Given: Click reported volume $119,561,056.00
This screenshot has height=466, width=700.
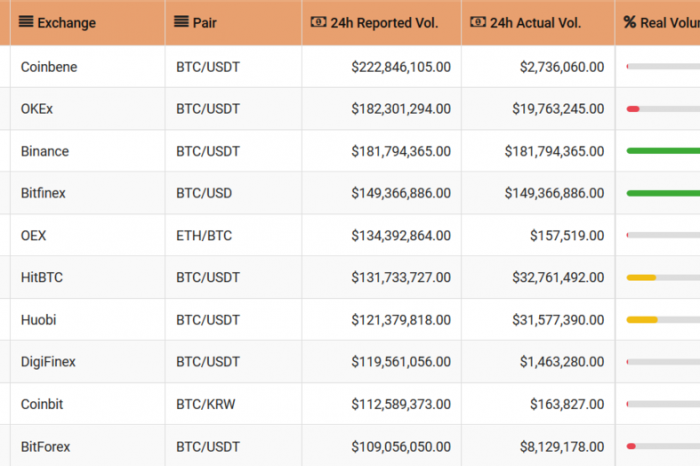Looking at the screenshot, I should (401, 362).
